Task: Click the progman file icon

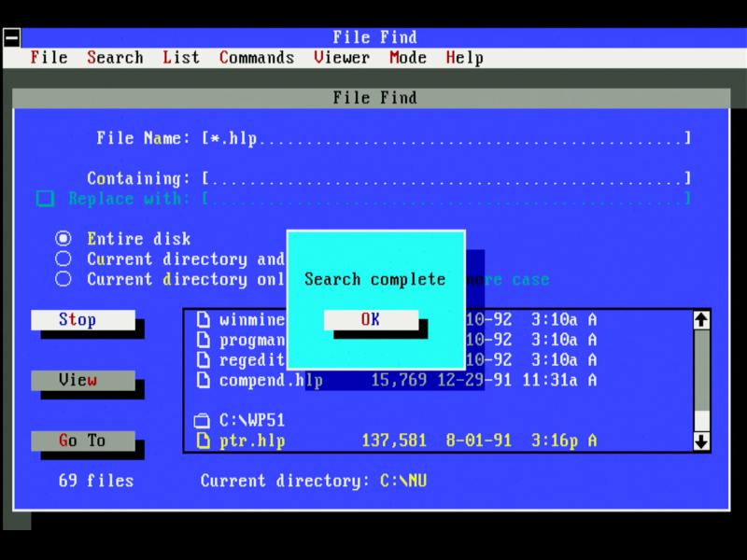Action: point(204,340)
